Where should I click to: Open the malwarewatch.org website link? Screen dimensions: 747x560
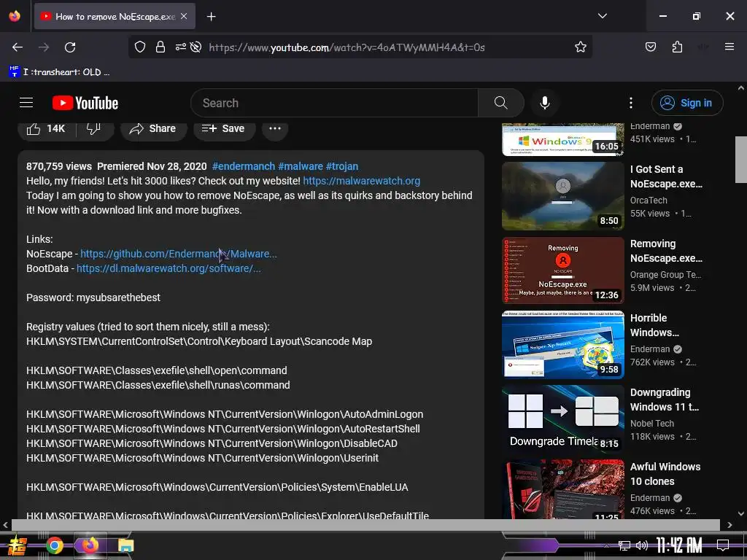(x=361, y=181)
